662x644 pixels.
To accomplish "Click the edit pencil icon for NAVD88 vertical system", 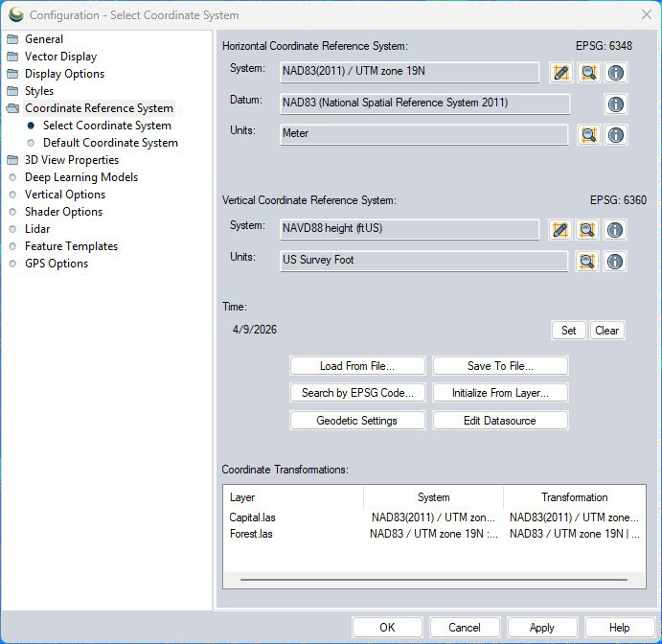I will tap(560, 230).
